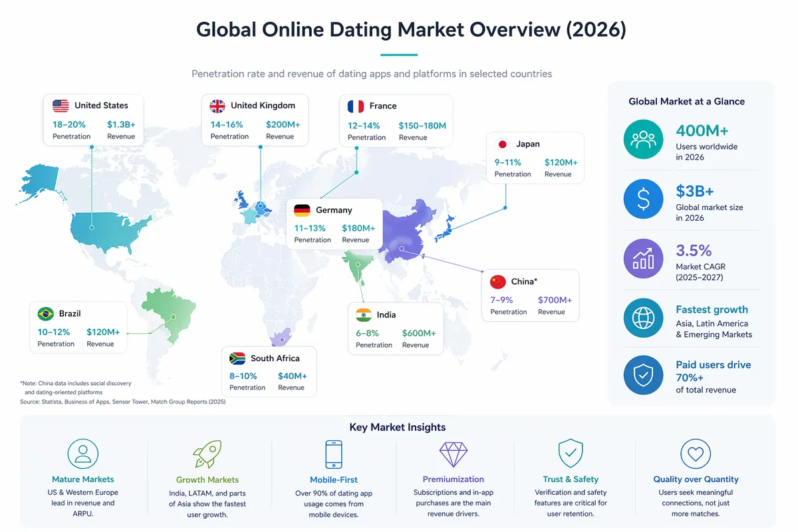This screenshot has width=798, height=532.
Task: Click the Brazil flag icon
Action: pos(46,313)
